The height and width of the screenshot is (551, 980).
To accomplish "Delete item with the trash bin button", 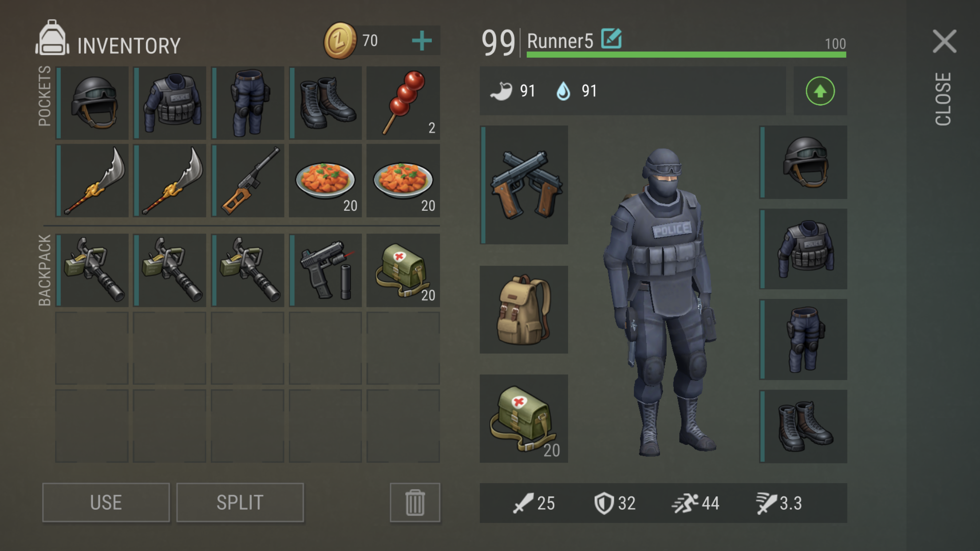I will point(415,503).
